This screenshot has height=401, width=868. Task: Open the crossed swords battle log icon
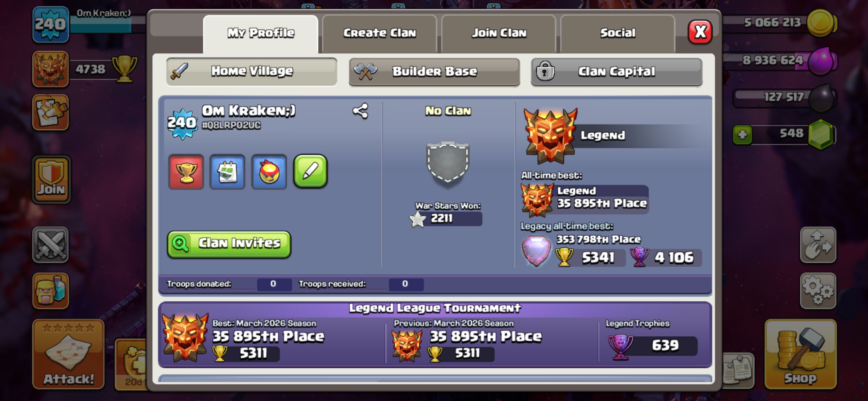[51, 244]
